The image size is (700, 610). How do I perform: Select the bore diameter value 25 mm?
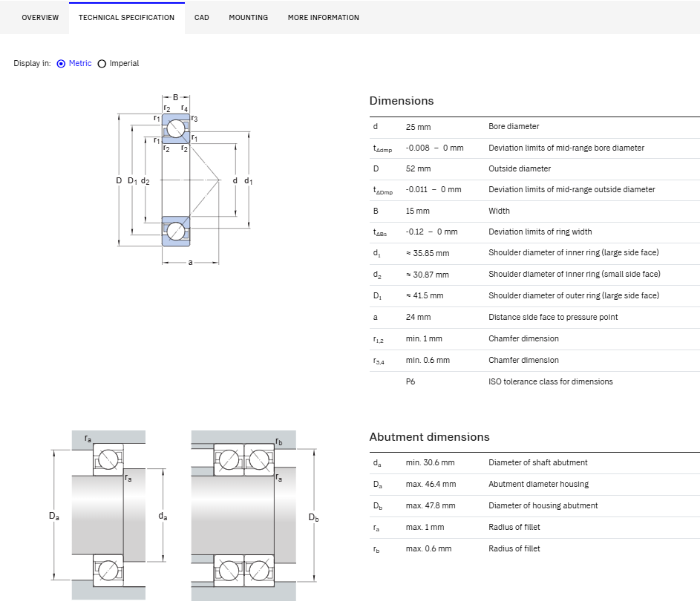[418, 127]
